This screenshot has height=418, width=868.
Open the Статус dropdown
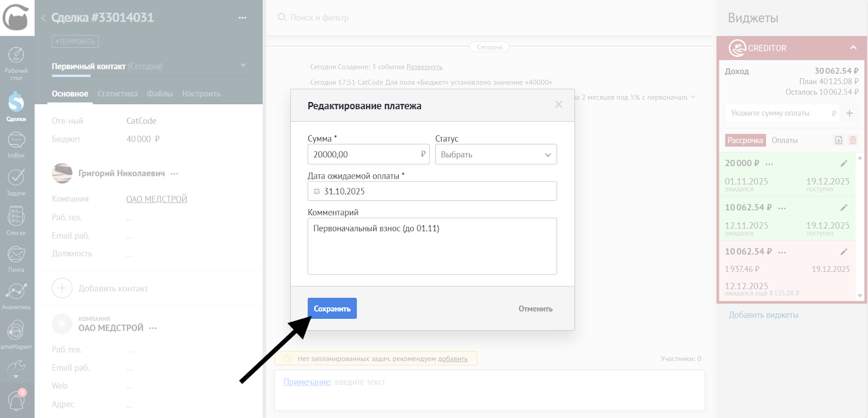(x=496, y=155)
